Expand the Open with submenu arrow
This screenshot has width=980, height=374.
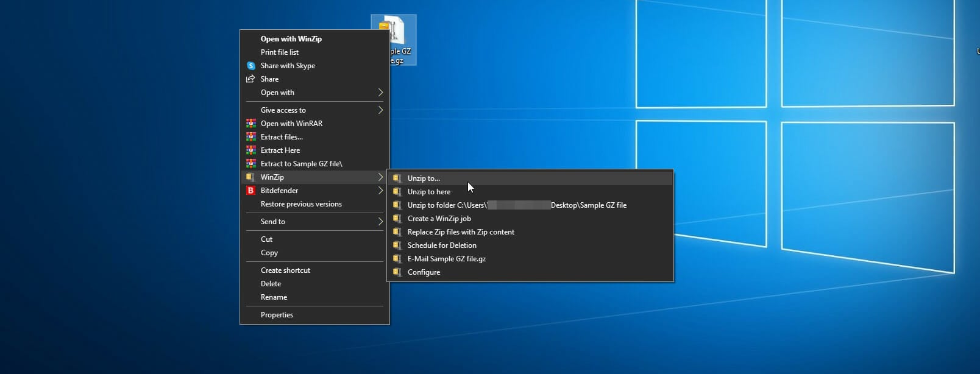380,93
